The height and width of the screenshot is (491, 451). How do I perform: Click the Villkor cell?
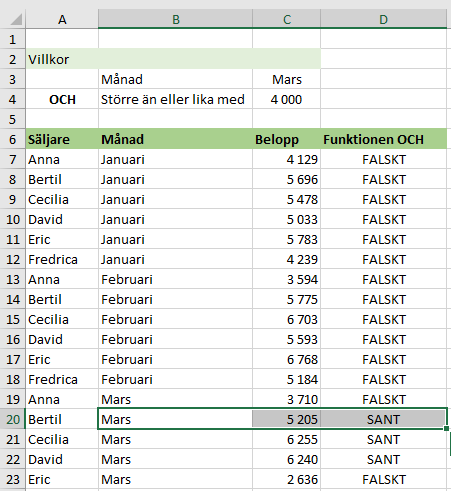click(x=62, y=59)
